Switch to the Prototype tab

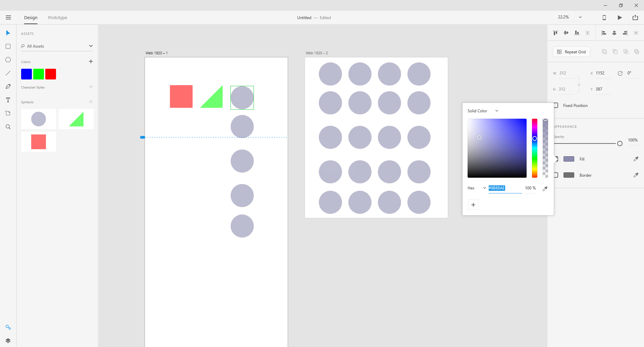(x=57, y=17)
